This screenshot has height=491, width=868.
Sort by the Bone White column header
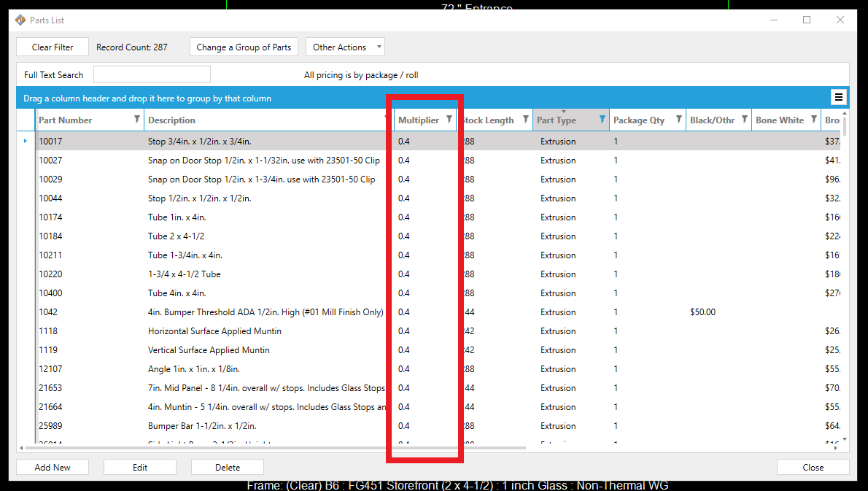pos(780,120)
